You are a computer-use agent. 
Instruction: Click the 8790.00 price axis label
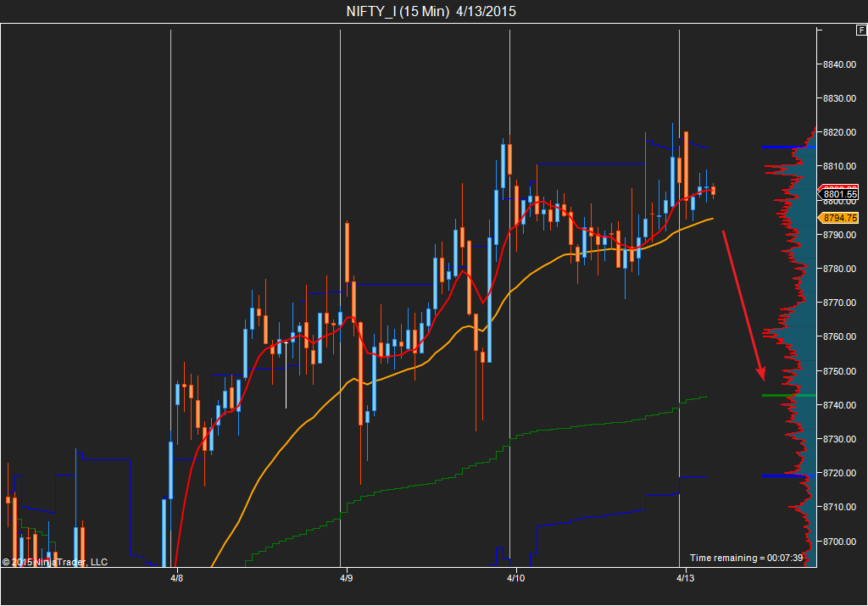point(839,236)
